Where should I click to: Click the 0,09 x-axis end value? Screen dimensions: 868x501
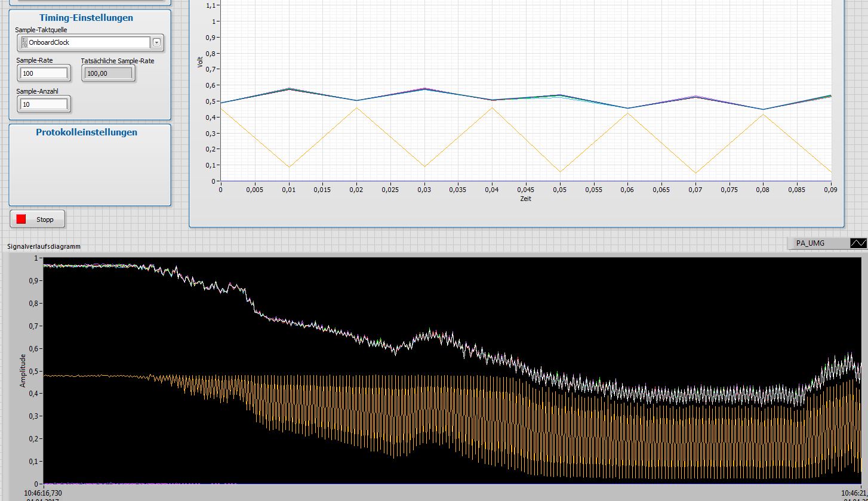click(x=831, y=190)
